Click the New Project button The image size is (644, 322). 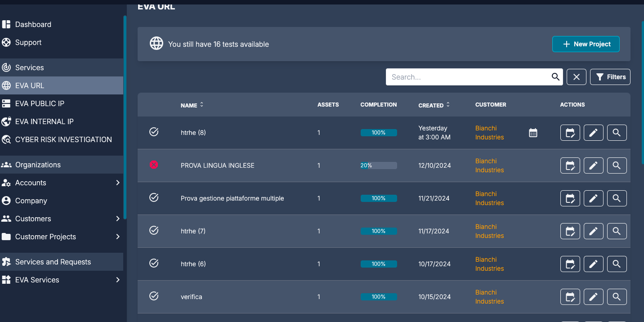(x=586, y=44)
